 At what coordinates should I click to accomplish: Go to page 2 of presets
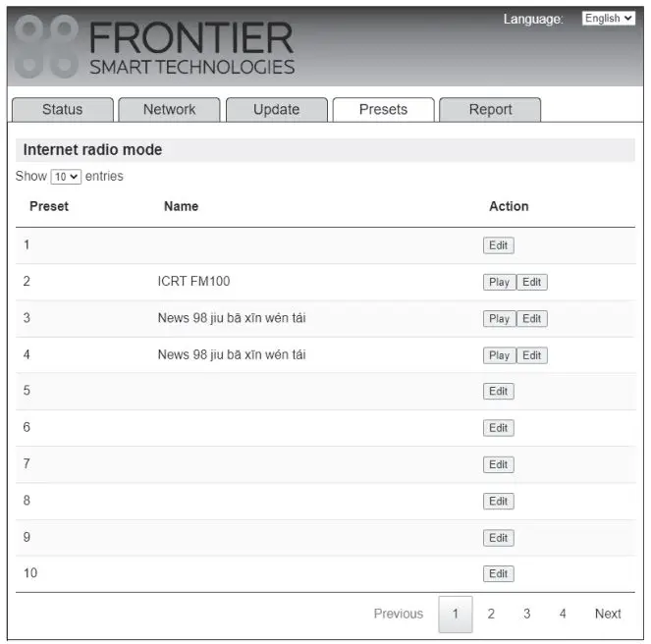coord(491,615)
